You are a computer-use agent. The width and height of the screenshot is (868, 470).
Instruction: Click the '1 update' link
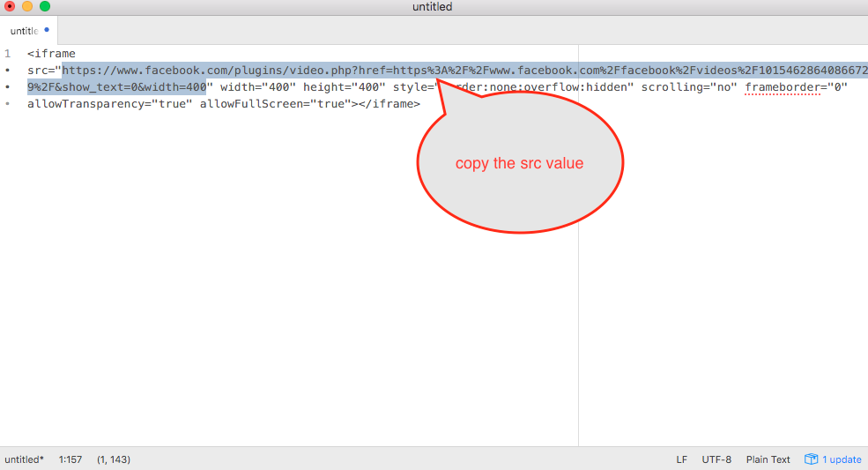842,459
